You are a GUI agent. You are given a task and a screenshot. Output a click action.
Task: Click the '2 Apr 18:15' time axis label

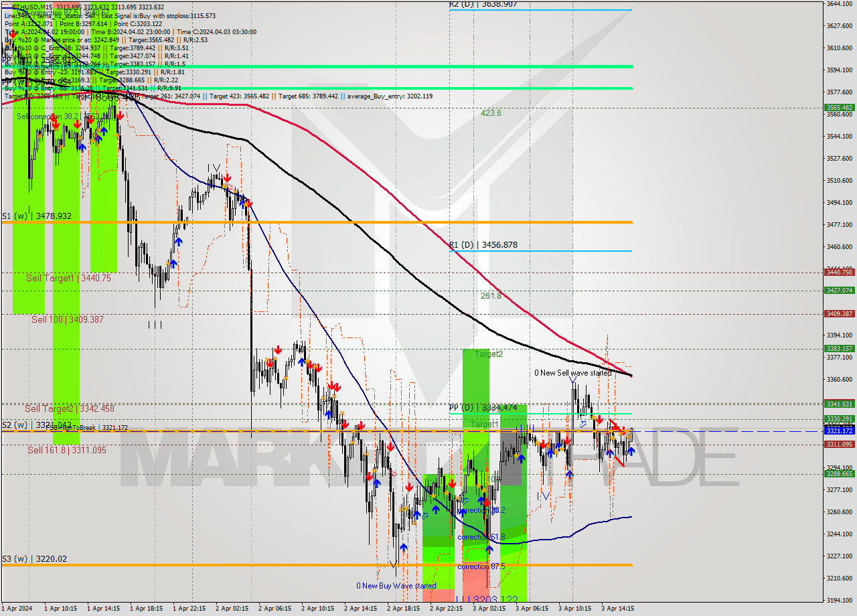pyautogui.click(x=404, y=609)
